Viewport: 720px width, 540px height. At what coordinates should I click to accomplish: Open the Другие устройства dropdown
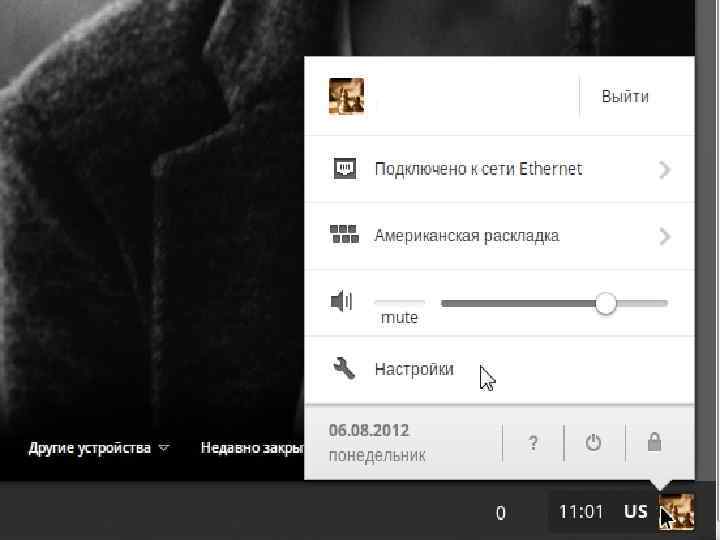click(x=99, y=448)
